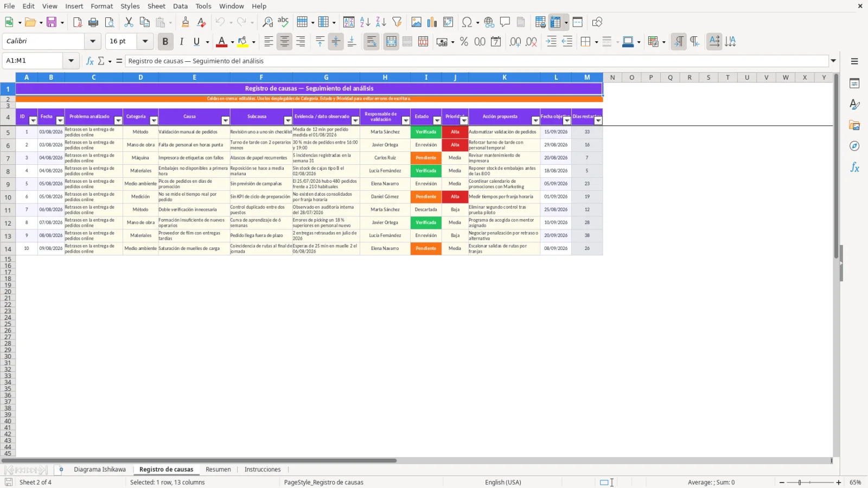This screenshot has height=488, width=868.
Task: Switch to the Resumen sheet tab
Action: (x=218, y=470)
